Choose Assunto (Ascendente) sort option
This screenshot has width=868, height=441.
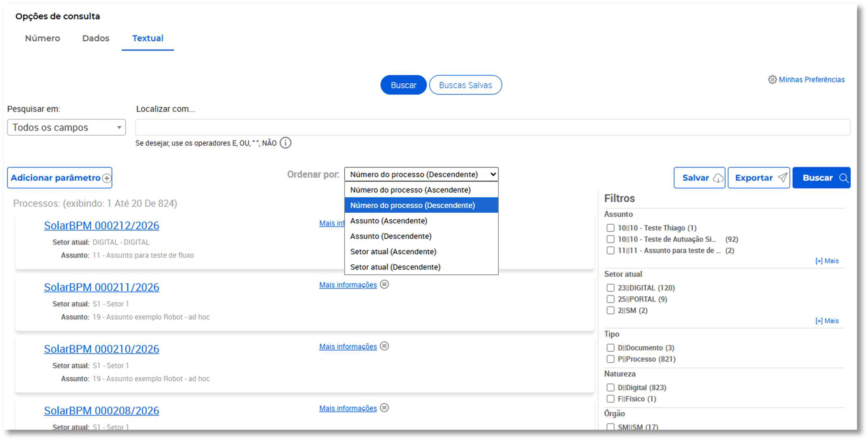(x=421, y=221)
